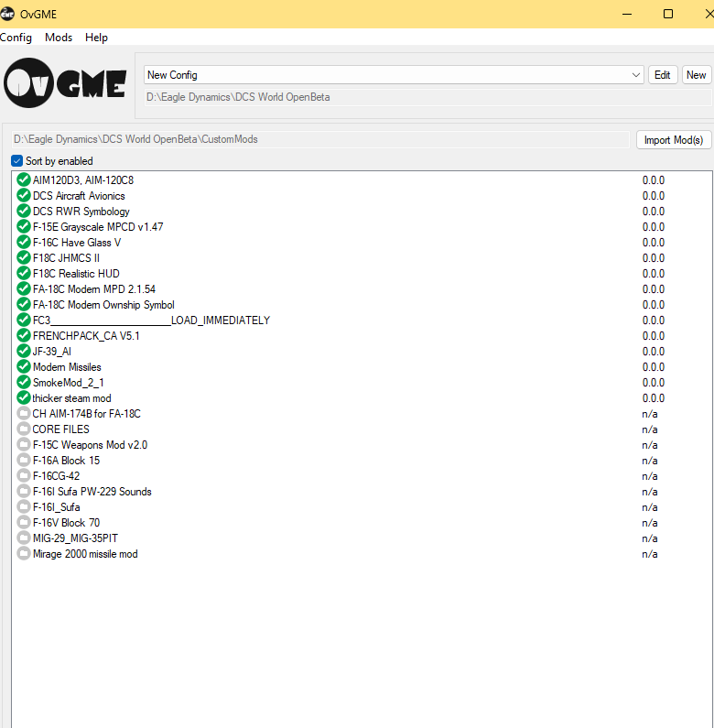Click the 0.0.0 version of DCS RWR Symbology

654,212
